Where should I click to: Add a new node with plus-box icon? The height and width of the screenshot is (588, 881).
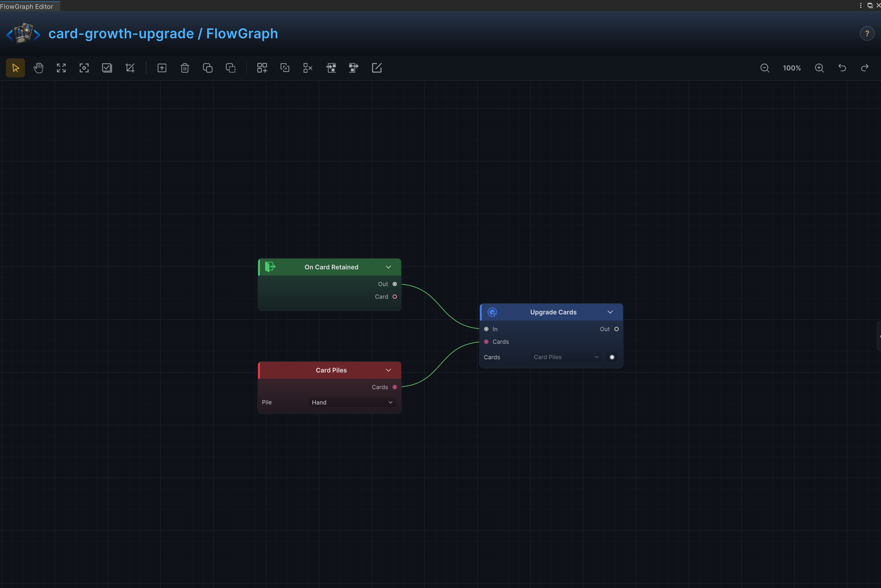[x=162, y=68]
